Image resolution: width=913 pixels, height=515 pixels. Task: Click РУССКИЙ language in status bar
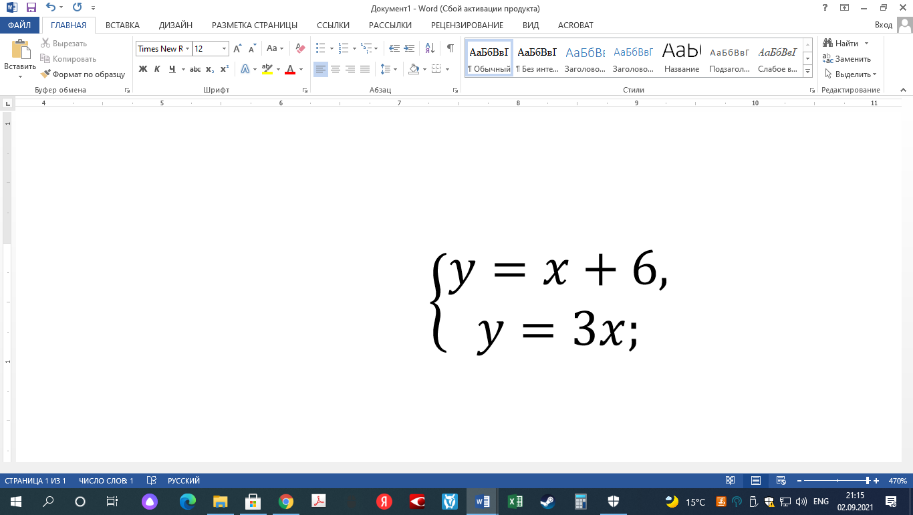pyautogui.click(x=183, y=481)
